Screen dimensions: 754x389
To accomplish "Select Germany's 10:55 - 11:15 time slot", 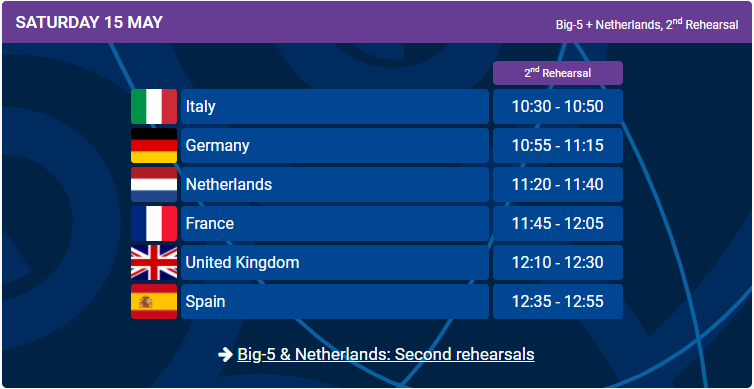I will pos(558,145).
